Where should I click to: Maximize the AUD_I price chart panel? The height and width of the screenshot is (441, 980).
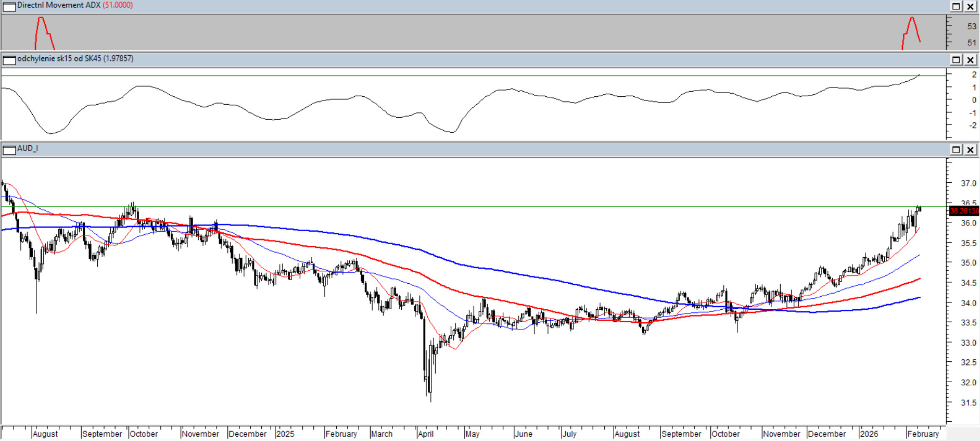click(x=956, y=150)
